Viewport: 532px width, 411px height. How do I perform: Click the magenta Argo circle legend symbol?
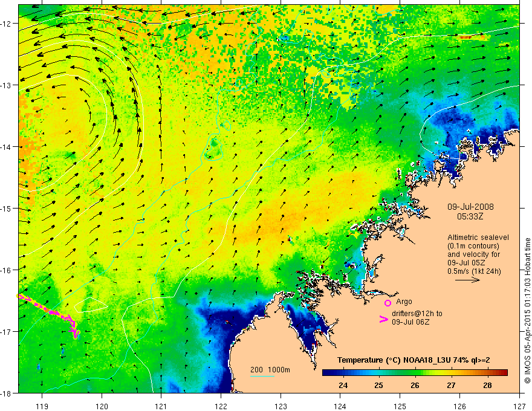pyautogui.click(x=388, y=303)
